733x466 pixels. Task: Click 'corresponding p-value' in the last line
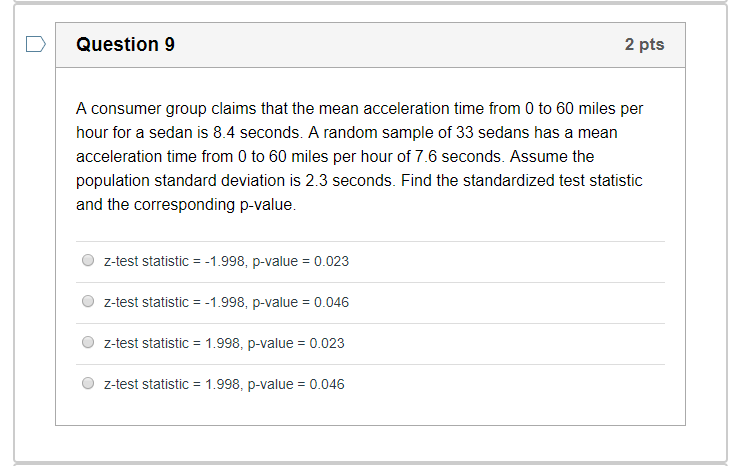215,205
